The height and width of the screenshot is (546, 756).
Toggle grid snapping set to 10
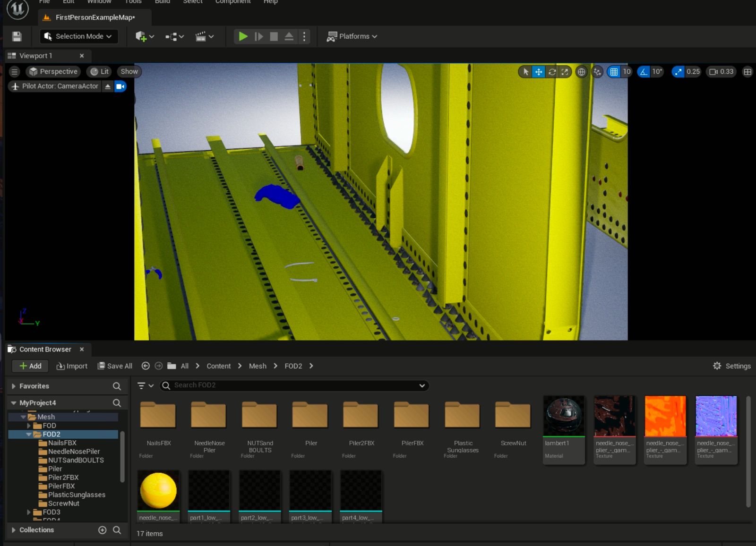tap(614, 72)
